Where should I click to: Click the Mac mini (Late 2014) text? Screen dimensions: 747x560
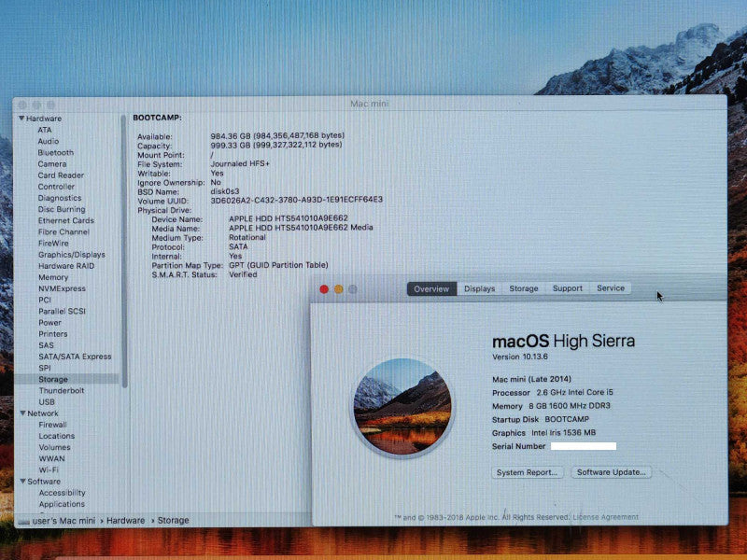pyautogui.click(x=531, y=379)
